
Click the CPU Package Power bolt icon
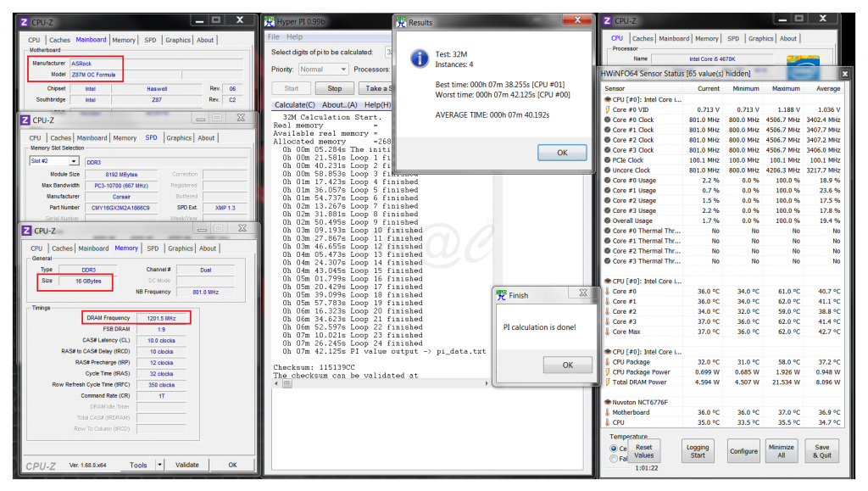click(607, 371)
